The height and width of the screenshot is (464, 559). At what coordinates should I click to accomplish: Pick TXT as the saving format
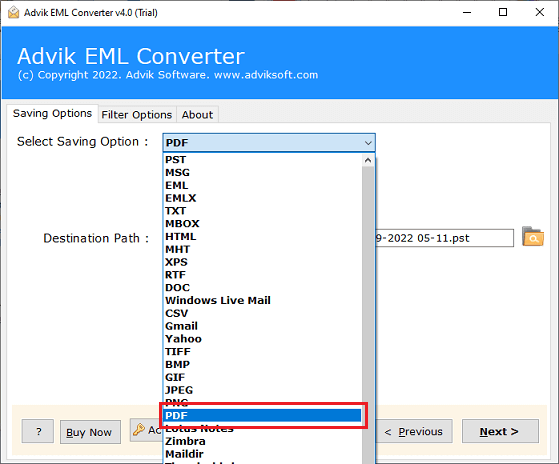pos(262,211)
